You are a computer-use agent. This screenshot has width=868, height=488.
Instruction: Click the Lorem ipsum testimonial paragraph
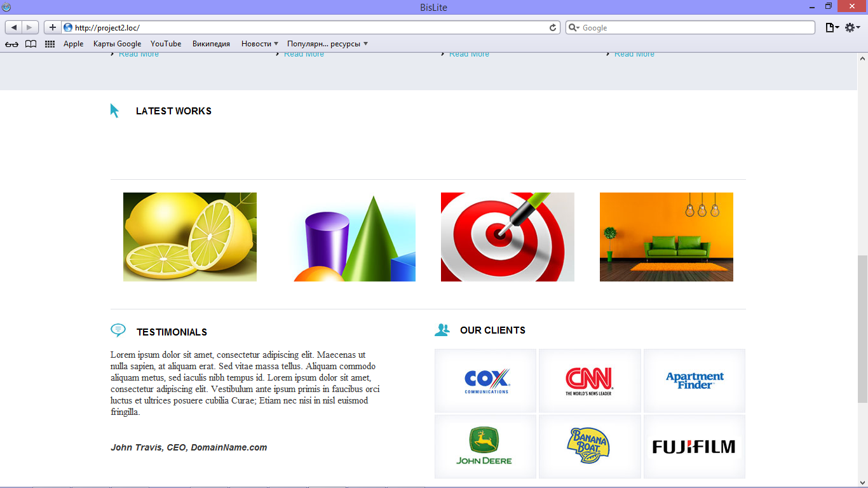pyautogui.click(x=245, y=384)
